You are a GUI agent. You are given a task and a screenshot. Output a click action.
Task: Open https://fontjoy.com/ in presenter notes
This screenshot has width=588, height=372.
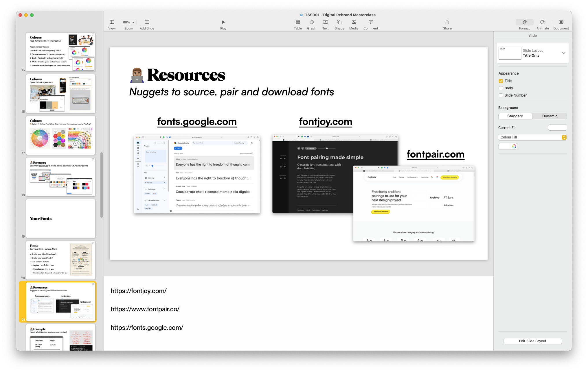coord(139,291)
